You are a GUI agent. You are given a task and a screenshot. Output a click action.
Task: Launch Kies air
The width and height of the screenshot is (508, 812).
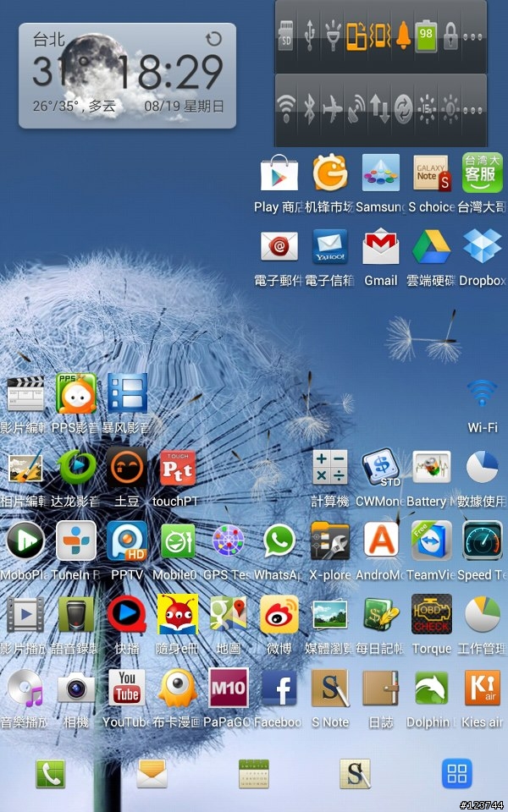[482, 688]
